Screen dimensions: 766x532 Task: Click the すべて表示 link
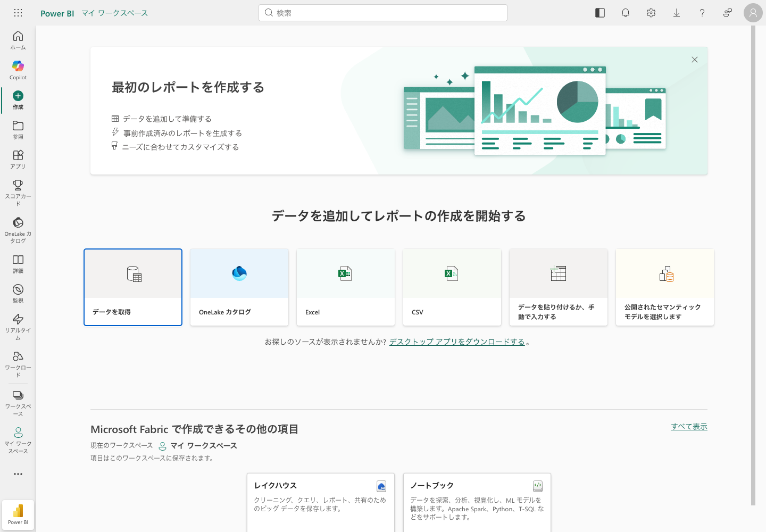coord(689,427)
